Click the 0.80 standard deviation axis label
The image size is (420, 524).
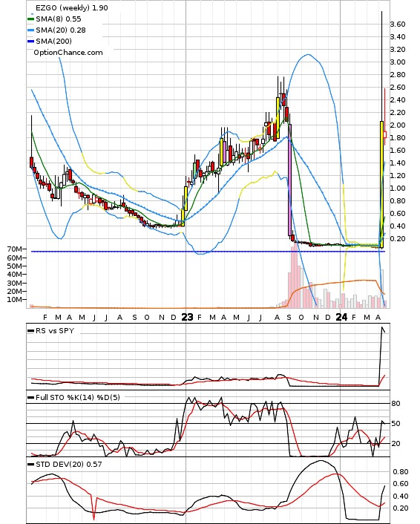click(400, 472)
